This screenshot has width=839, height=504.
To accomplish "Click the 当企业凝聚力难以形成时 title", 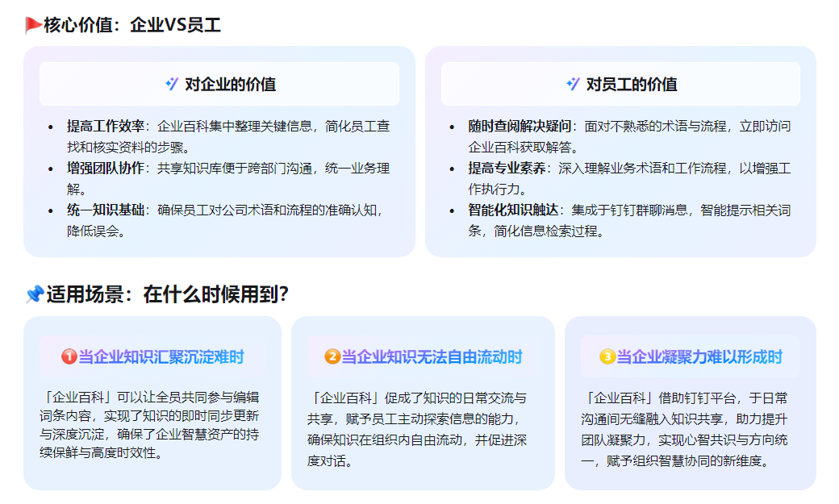I will tap(699, 356).
